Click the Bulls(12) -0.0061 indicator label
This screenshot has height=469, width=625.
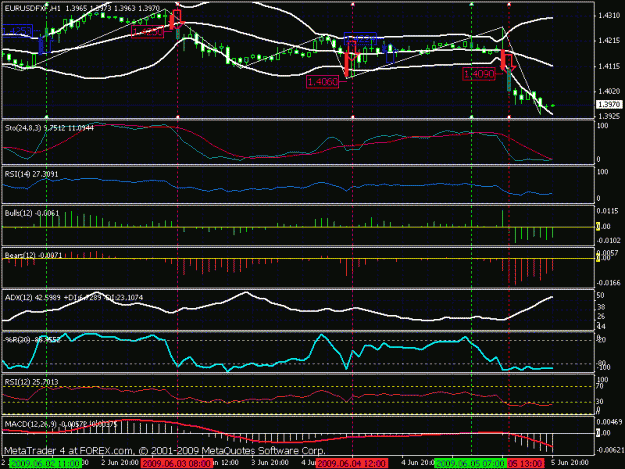(x=32, y=214)
